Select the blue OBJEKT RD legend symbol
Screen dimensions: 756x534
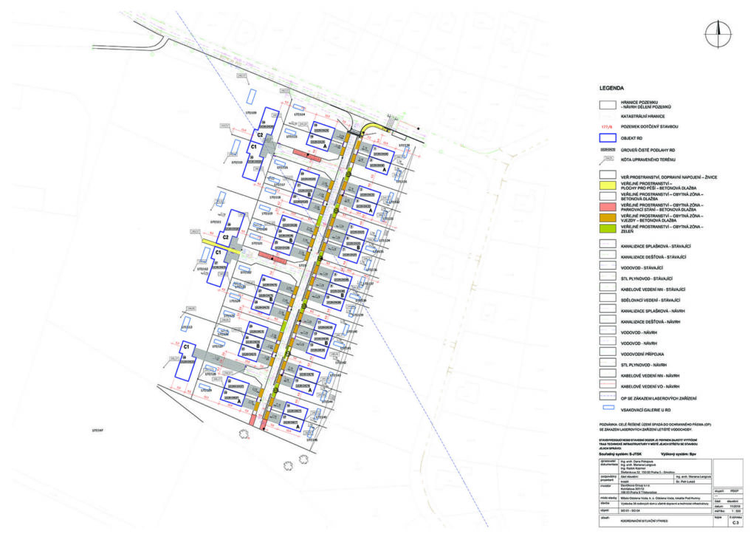tap(609, 137)
